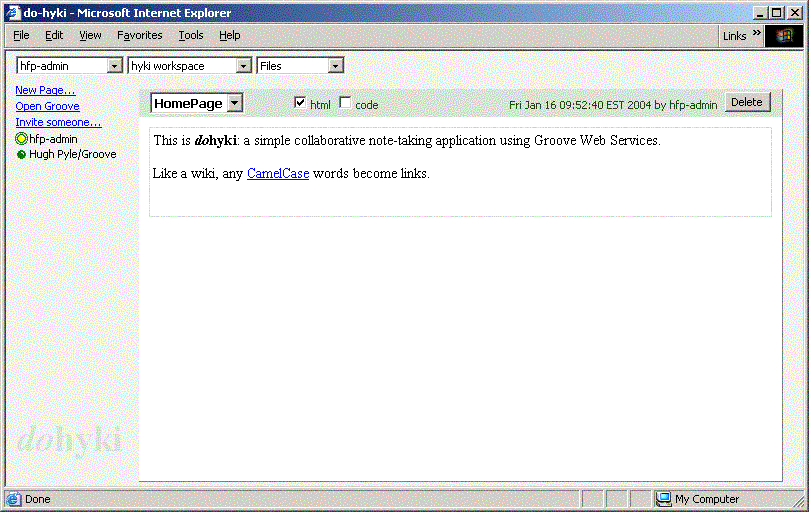Click the Windows flag throbber icon
The height and width of the screenshot is (512, 809).
click(x=784, y=36)
